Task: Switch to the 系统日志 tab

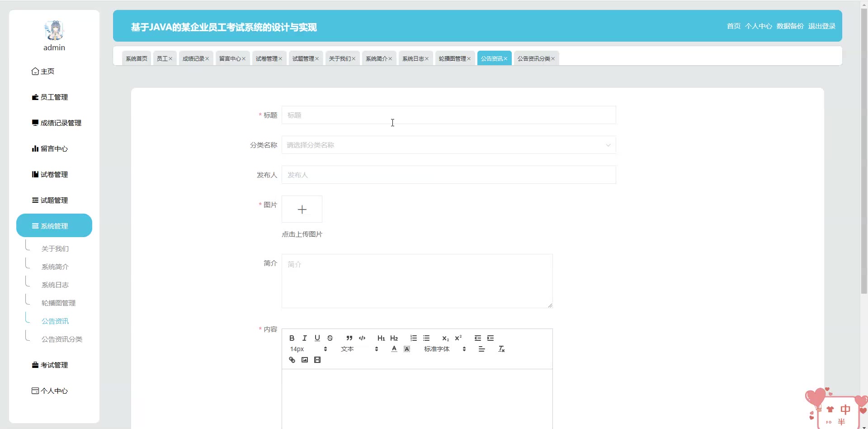Action: (413, 58)
